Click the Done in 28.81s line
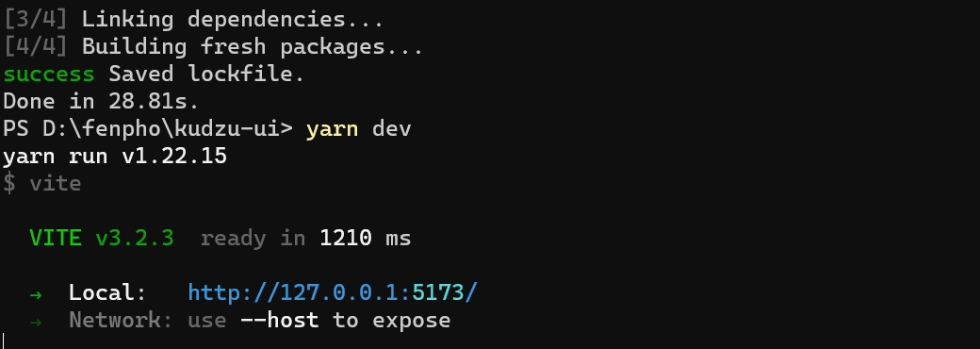The image size is (980, 349). (101, 101)
